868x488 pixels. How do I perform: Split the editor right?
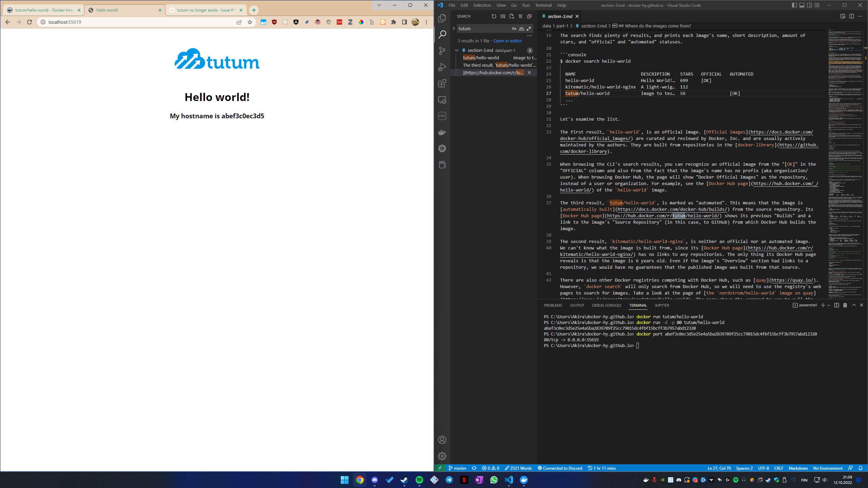click(851, 16)
